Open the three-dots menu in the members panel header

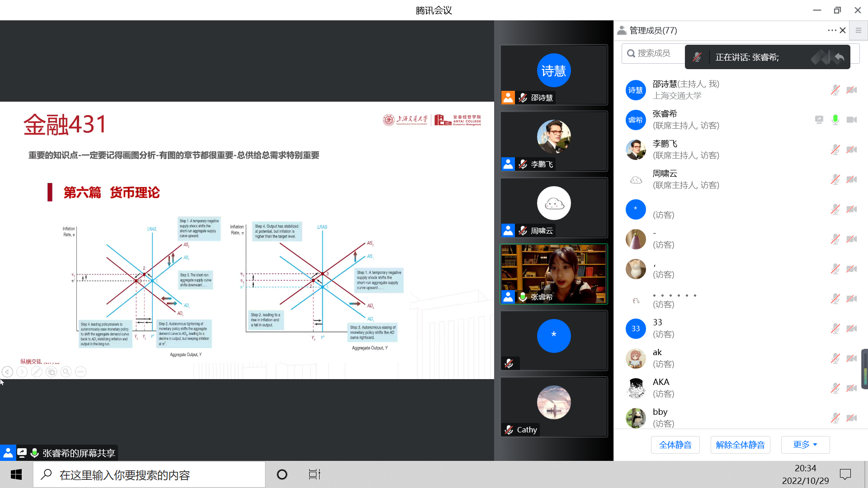[832, 30]
